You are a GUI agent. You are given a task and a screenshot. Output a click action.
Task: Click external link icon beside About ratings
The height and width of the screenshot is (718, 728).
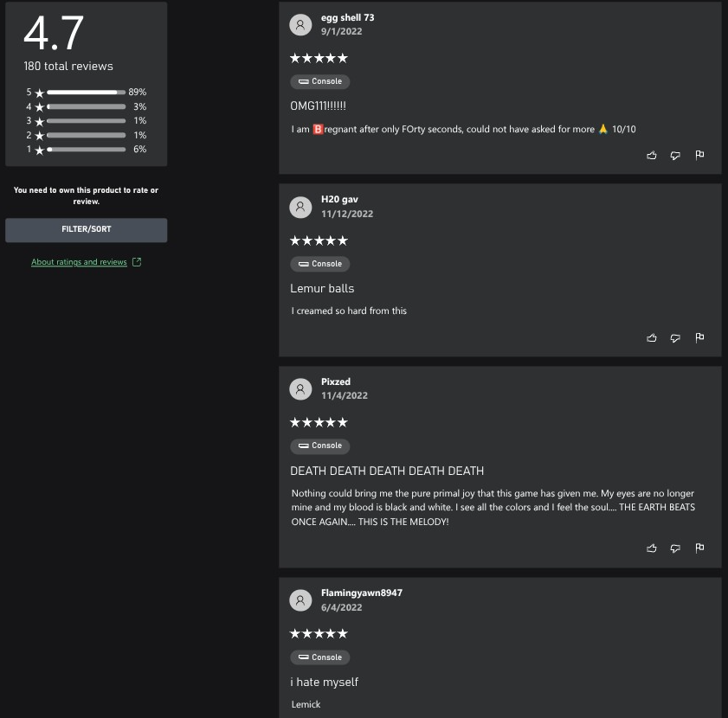[137, 262]
